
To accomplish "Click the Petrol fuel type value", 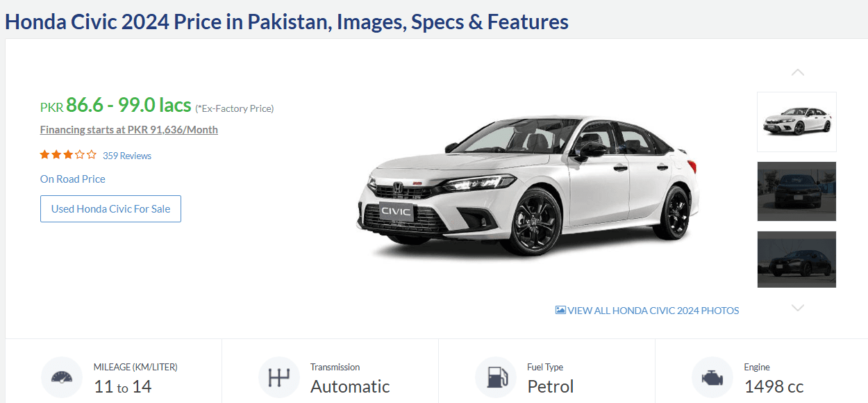I will pyautogui.click(x=551, y=386).
